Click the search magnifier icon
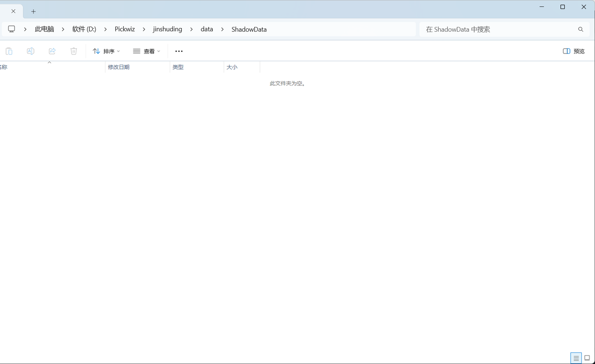 click(581, 29)
